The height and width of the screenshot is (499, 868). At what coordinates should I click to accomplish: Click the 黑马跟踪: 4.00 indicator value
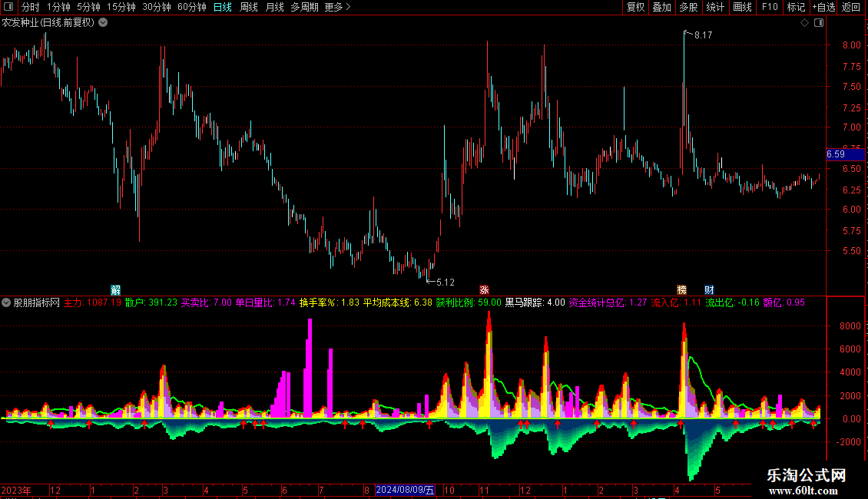point(535,302)
